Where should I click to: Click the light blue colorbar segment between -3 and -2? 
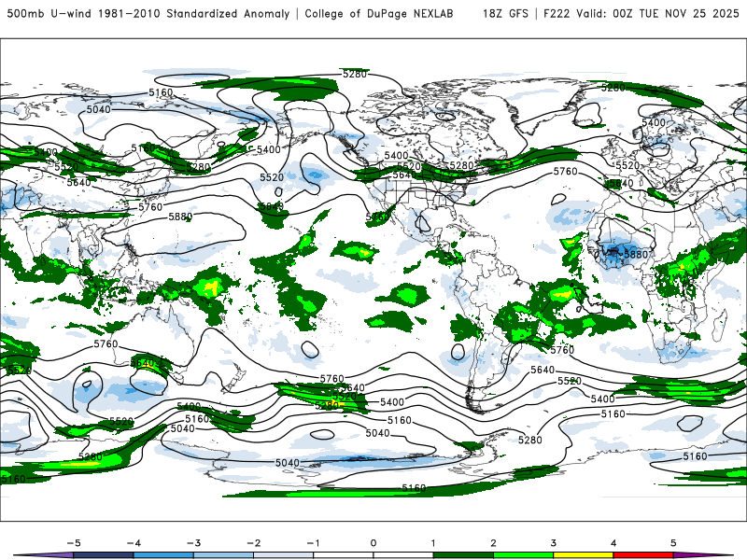coord(223,555)
